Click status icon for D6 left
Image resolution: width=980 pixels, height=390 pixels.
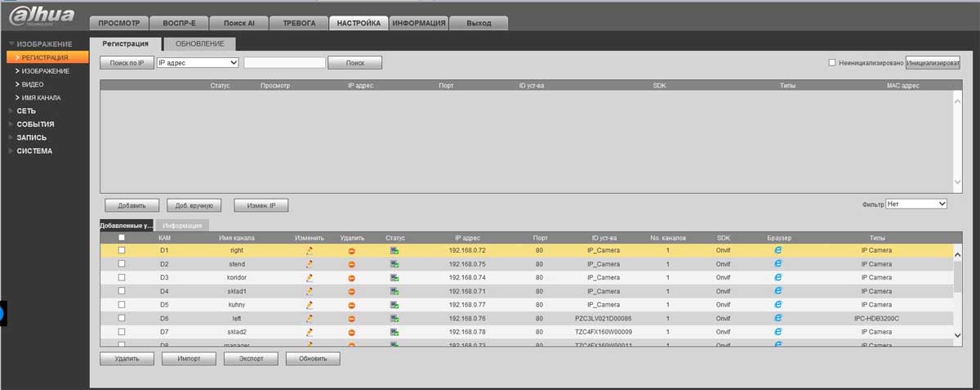point(394,318)
